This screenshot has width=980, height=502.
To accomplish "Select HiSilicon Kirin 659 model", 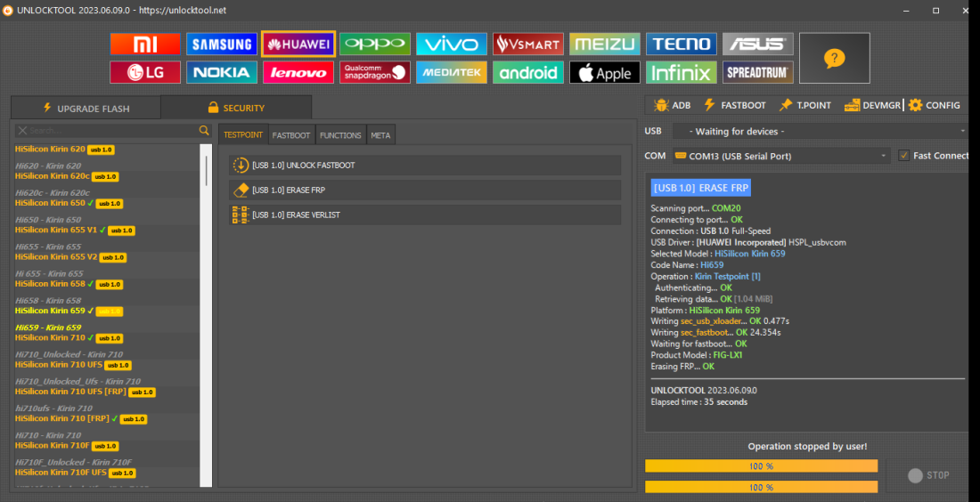I will click(69, 311).
